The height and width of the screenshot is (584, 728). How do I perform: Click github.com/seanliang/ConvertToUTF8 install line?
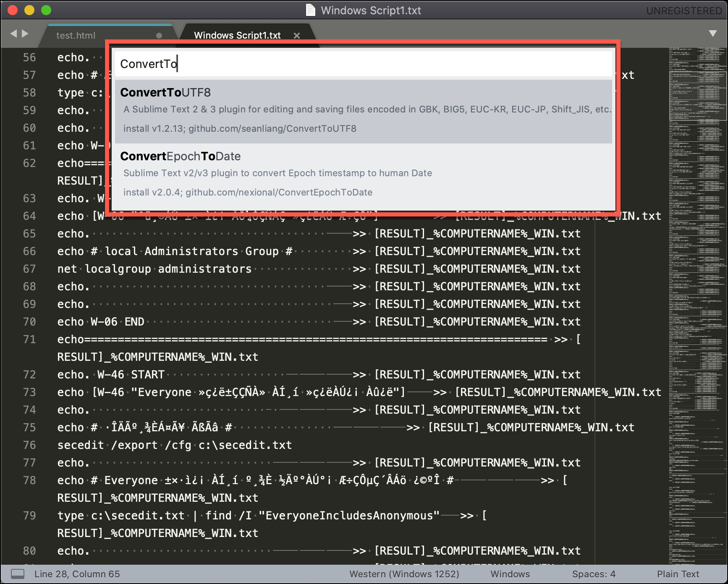pos(240,128)
